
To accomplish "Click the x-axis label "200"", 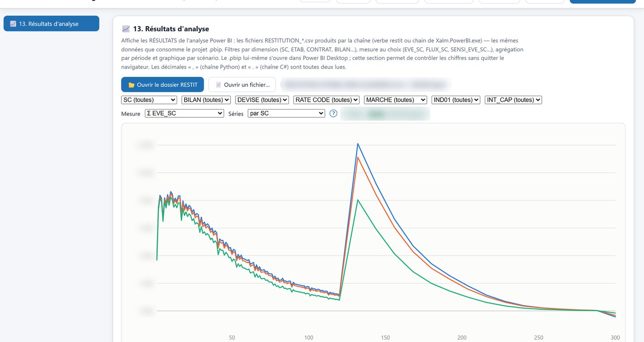I will coord(462,338).
